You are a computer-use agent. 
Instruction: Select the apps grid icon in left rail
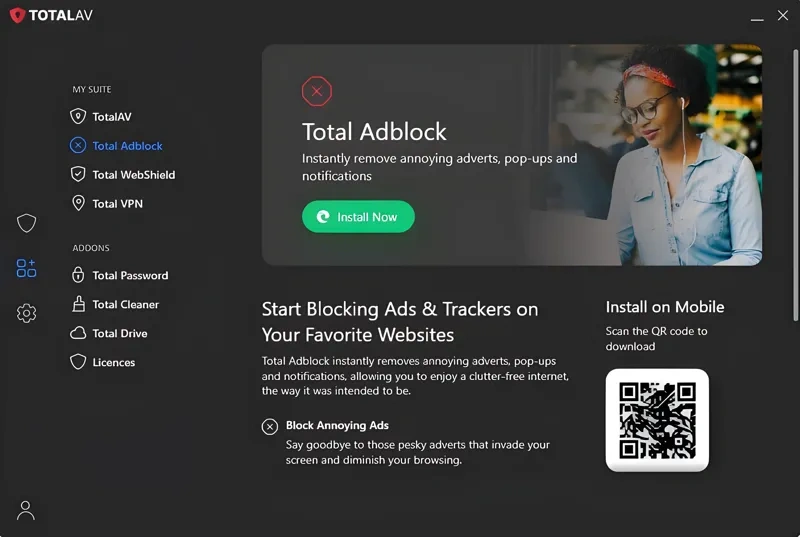tap(27, 268)
